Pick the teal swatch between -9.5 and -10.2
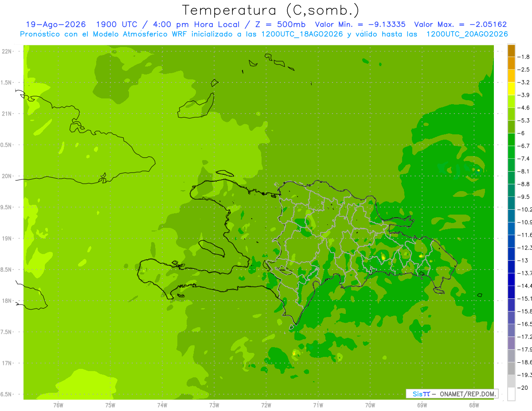 click(x=511, y=203)
